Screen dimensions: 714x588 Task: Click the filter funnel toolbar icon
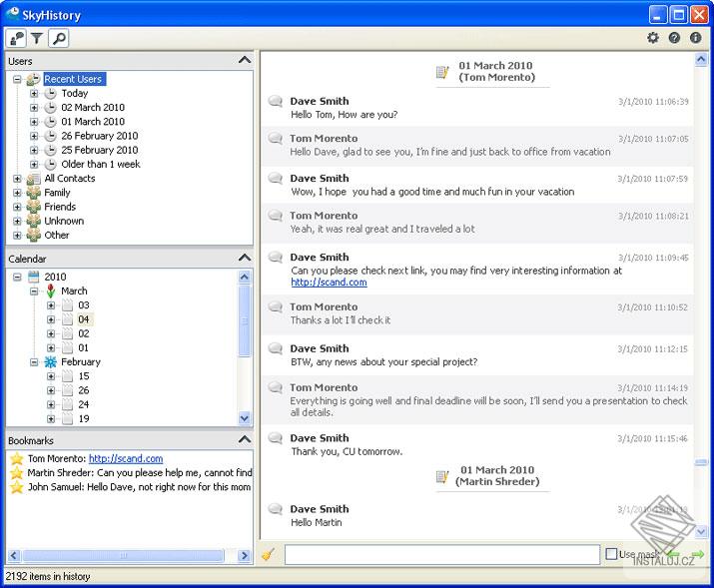(x=37, y=38)
